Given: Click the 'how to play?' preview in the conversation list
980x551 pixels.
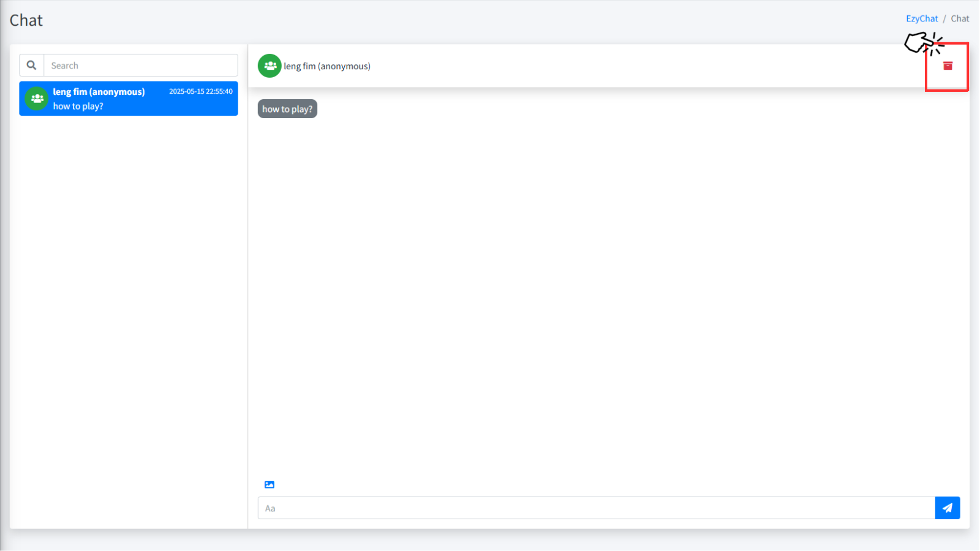Looking at the screenshot, I should [78, 107].
